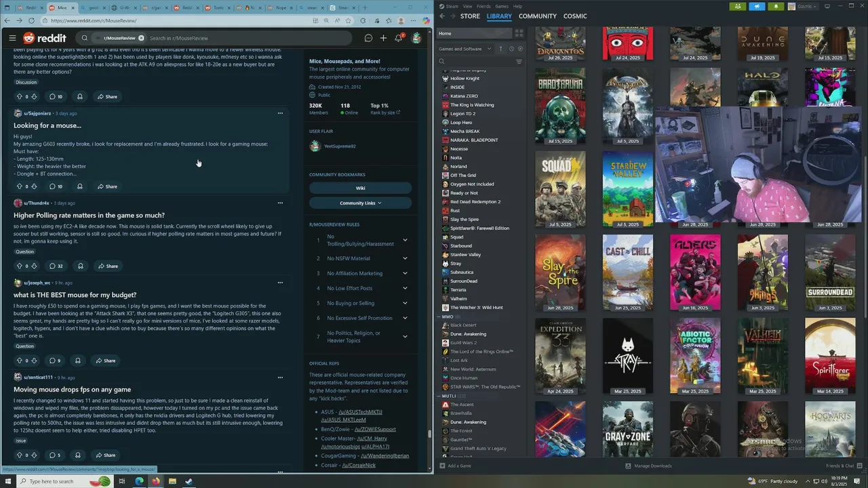The height and width of the screenshot is (488, 868).
Task: Open the Games menu in Steam
Action: [x=502, y=6]
